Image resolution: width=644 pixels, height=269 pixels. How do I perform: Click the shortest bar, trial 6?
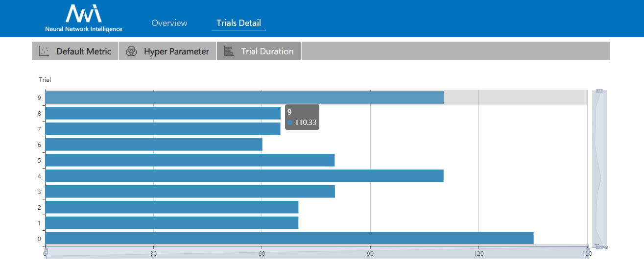(x=153, y=144)
